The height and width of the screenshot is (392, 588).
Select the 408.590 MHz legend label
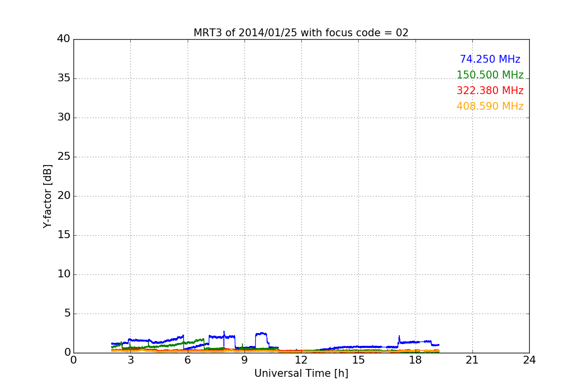(x=490, y=106)
